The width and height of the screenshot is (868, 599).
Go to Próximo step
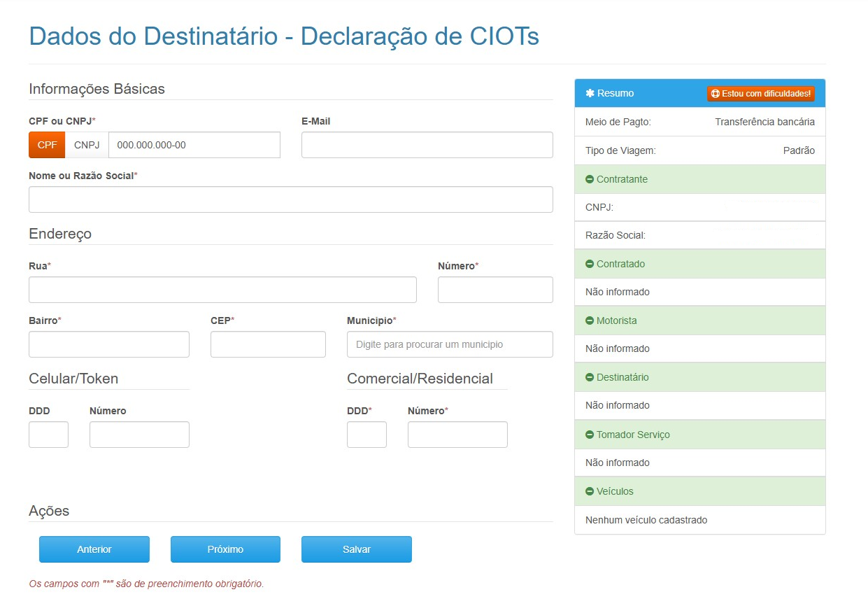tap(225, 549)
